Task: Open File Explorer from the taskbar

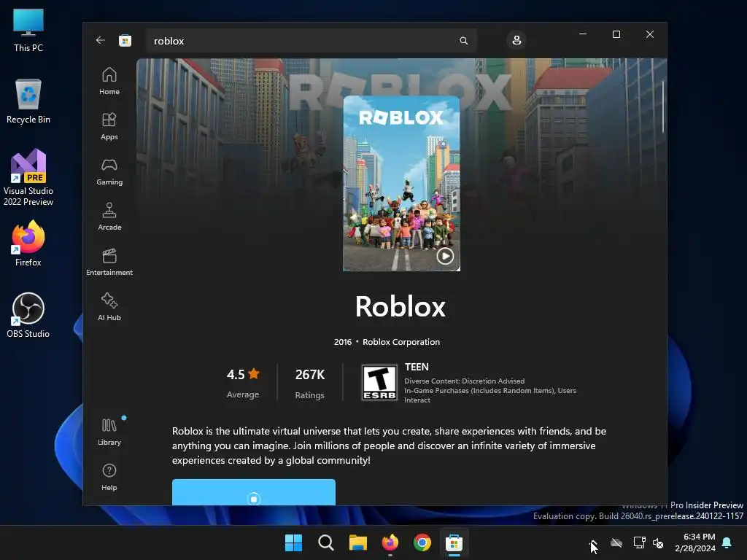Action: [x=357, y=542]
